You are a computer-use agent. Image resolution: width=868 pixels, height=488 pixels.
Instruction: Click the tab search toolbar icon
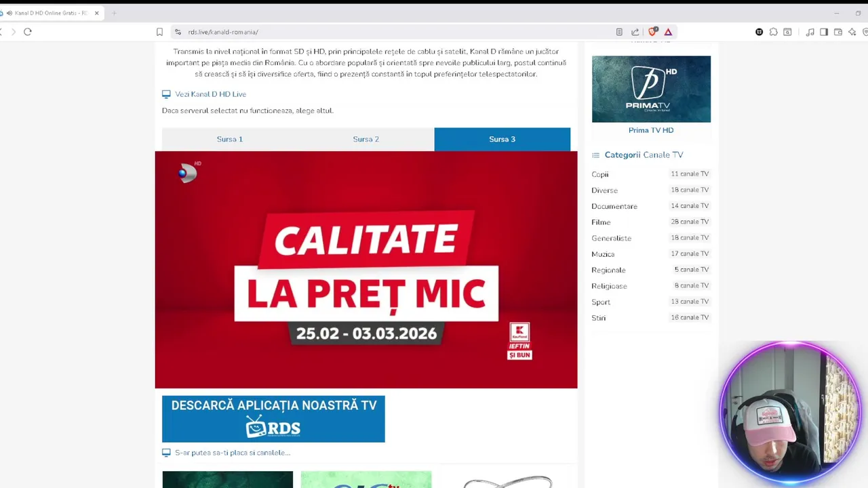coord(787,32)
